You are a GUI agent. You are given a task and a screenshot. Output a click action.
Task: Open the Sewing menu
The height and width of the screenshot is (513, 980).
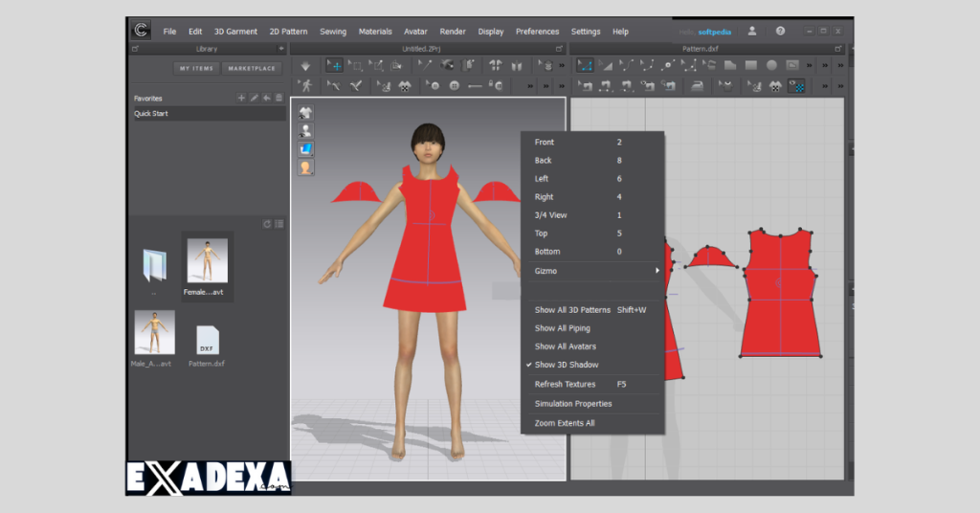333,32
